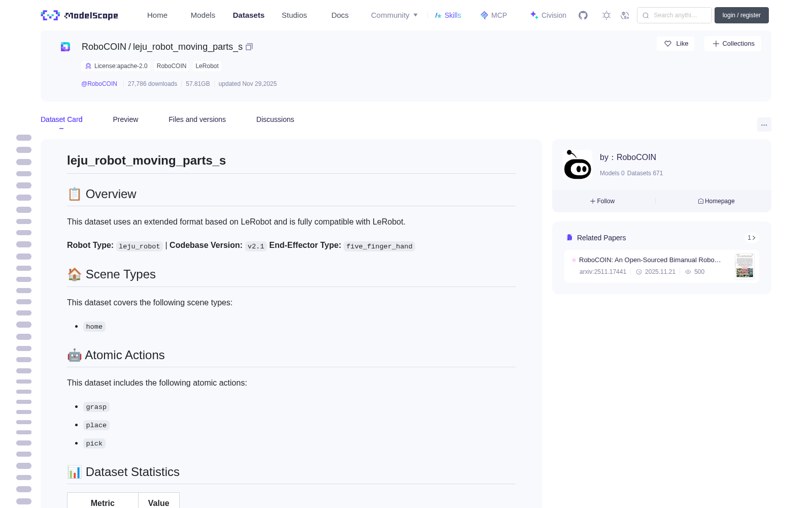This screenshot has height=508, width=812.
Task: Click the dataset avatar icon beside RoboCOIN title
Action: point(65,47)
